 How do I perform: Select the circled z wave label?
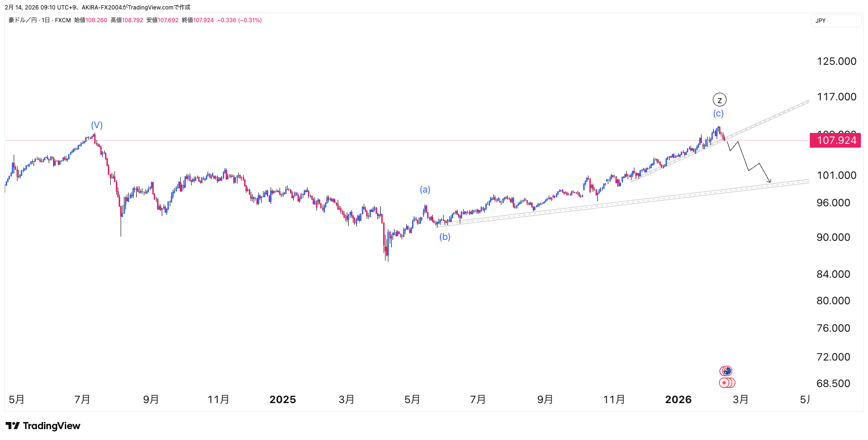coord(719,100)
